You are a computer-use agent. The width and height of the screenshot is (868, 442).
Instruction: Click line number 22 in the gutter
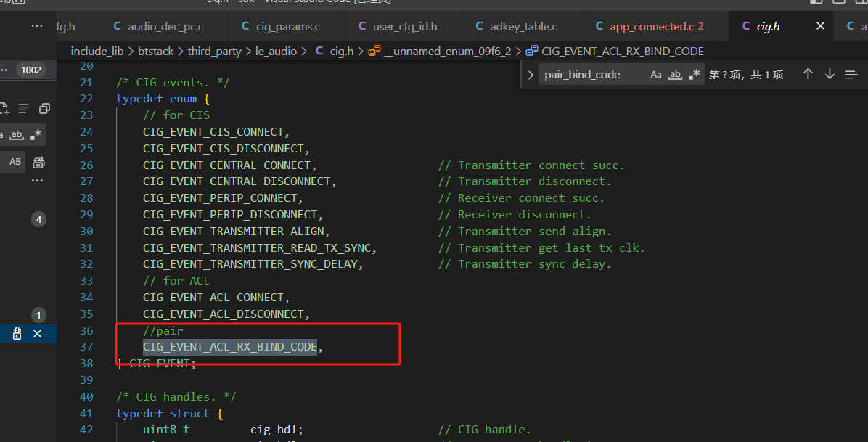(x=86, y=99)
